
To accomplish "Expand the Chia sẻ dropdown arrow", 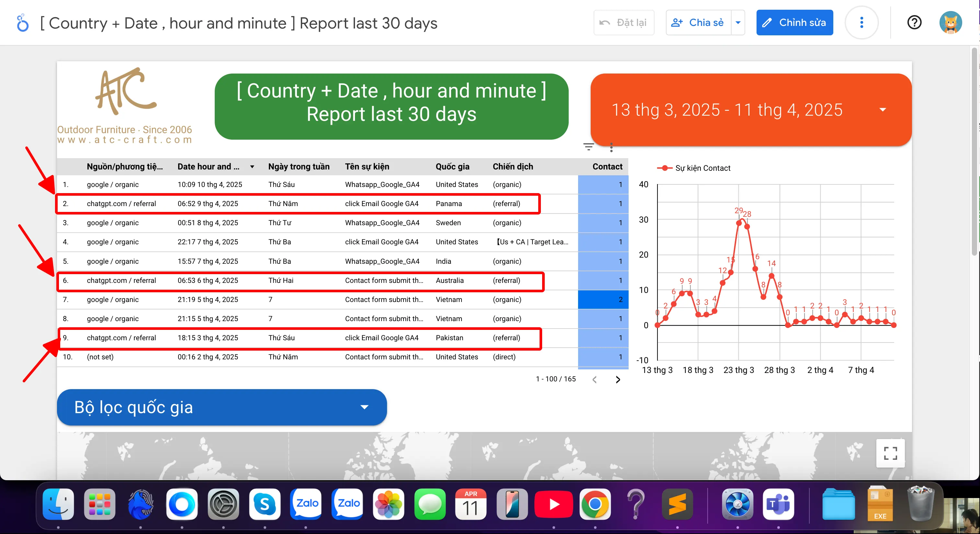I will [738, 22].
